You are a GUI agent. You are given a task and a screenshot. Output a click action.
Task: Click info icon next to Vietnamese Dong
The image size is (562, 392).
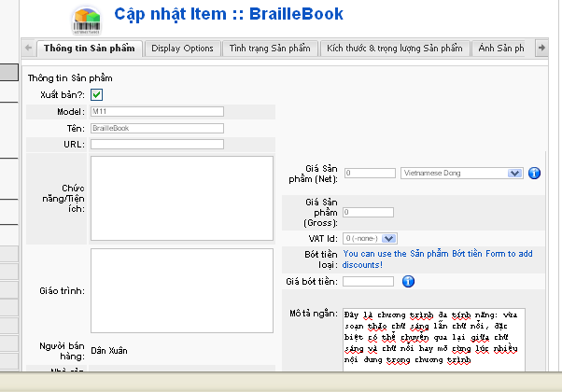(534, 173)
